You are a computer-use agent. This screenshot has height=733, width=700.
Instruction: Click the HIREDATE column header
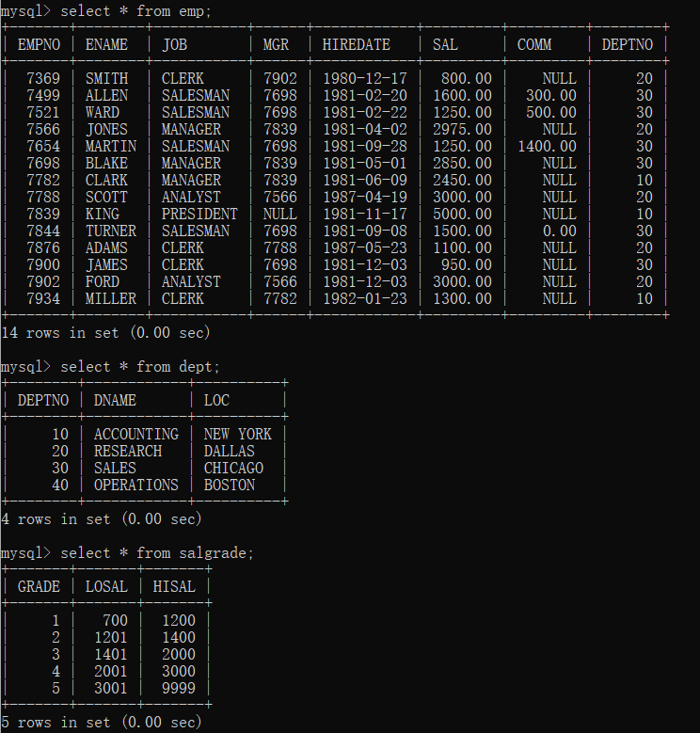click(x=356, y=44)
